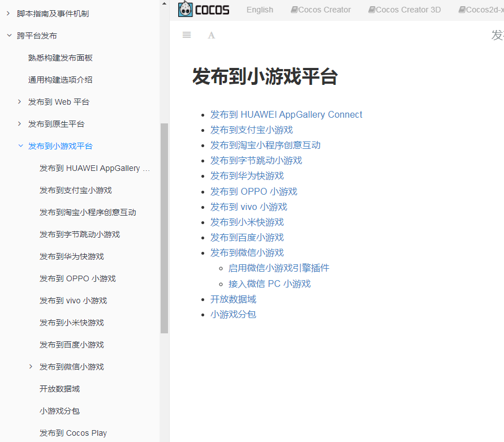
Task: Open sidebar 发布到淘宝小程序创意互动 item
Action: [88, 212]
